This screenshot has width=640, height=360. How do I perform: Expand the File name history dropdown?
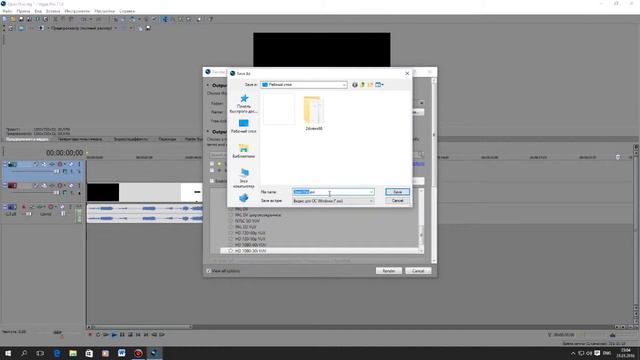pos(371,192)
